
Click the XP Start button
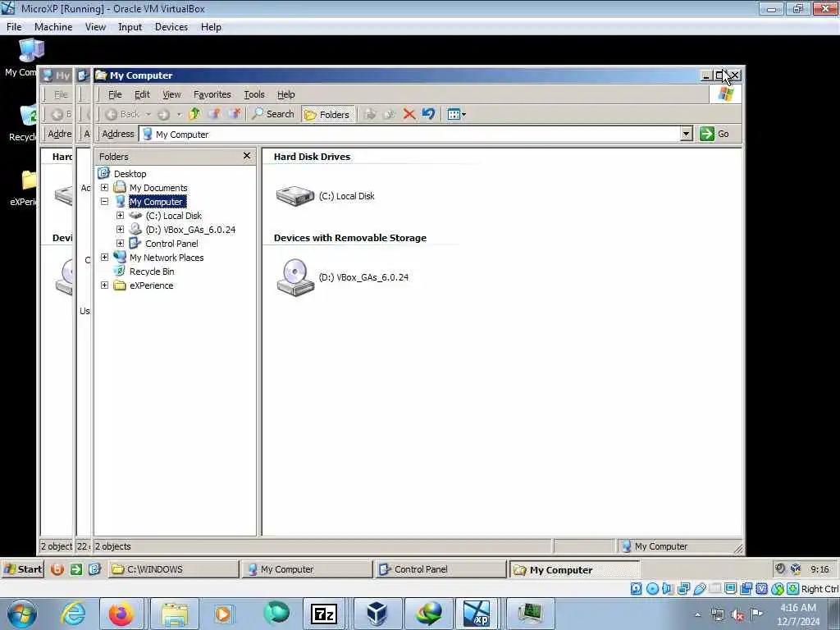click(23, 569)
